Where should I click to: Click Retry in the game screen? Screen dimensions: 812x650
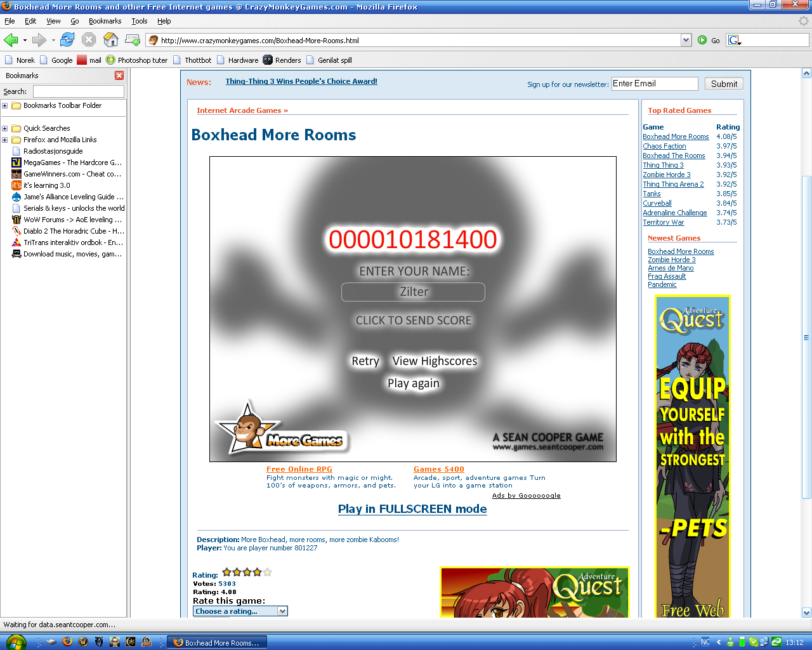click(365, 361)
